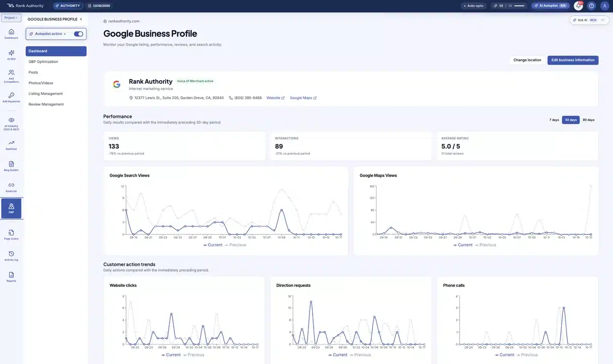
Task: Click the location pin icon by address
Action: (x=131, y=98)
